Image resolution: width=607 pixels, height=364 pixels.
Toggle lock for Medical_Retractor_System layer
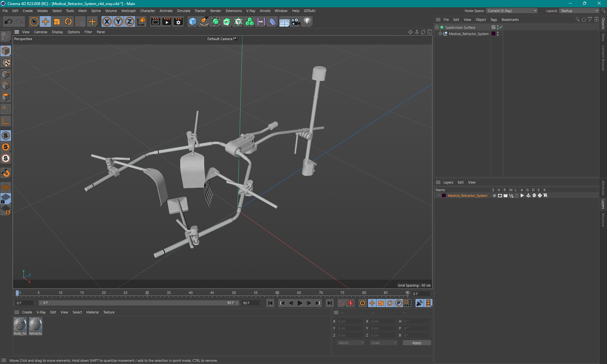[x=517, y=196]
